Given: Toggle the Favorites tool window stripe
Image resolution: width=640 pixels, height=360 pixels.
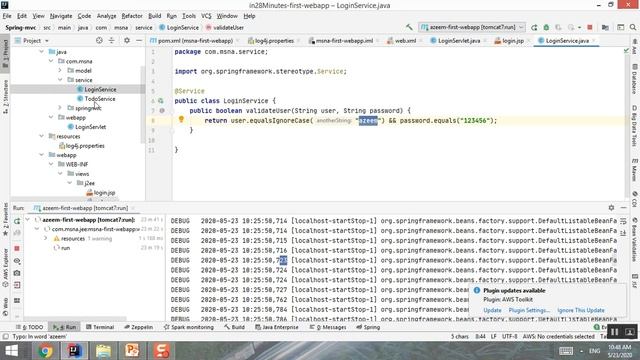Looking at the screenshot, I should click(x=5, y=219).
